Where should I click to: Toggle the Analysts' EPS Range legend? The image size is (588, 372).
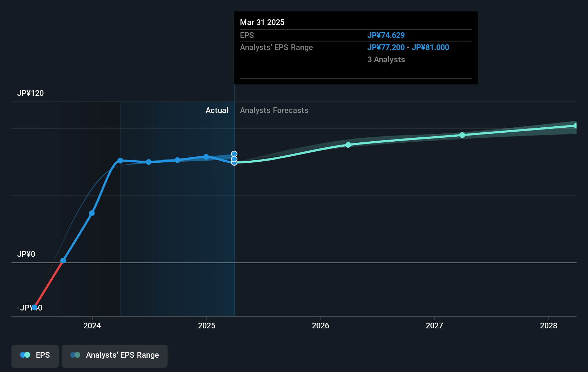(x=115, y=356)
